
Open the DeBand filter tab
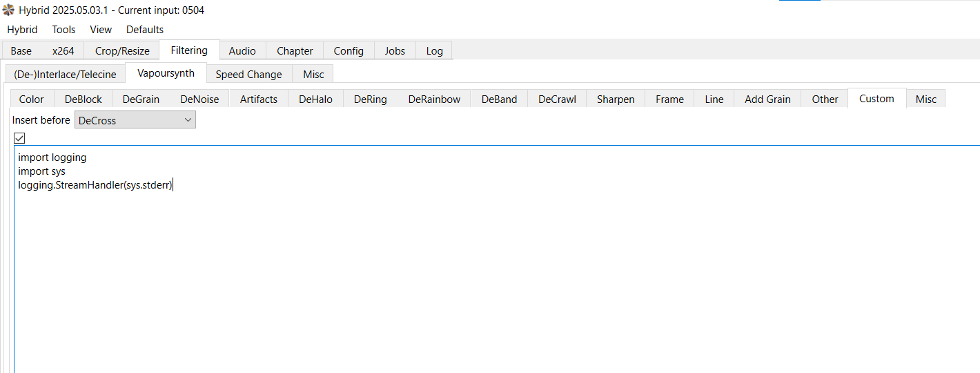pos(499,99)
